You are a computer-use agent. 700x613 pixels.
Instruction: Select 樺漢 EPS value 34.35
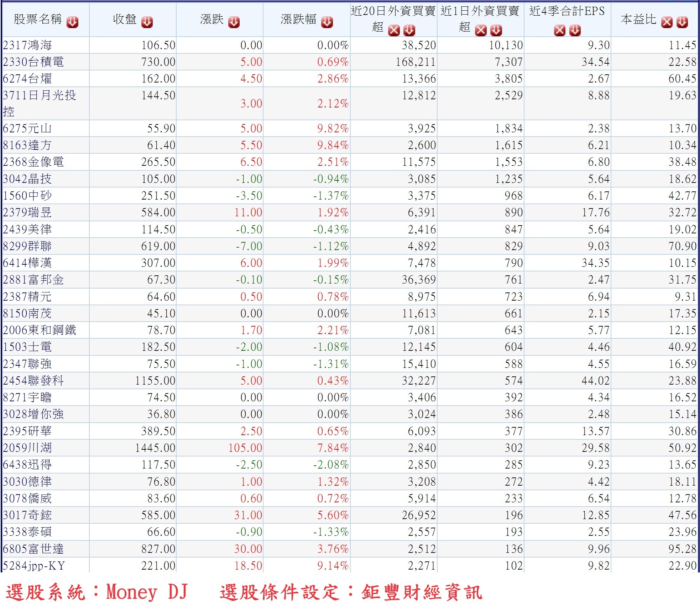tap(596, 263)
